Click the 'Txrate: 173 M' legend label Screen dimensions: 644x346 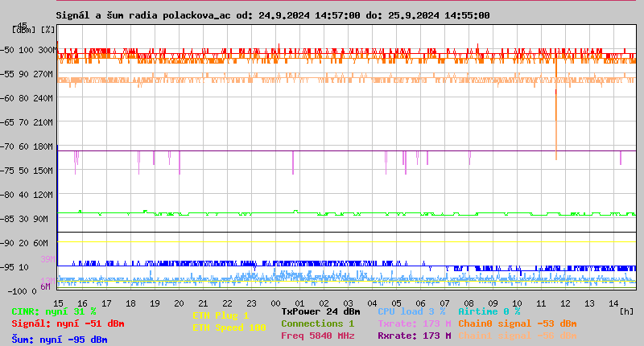(x=415, y=323)
